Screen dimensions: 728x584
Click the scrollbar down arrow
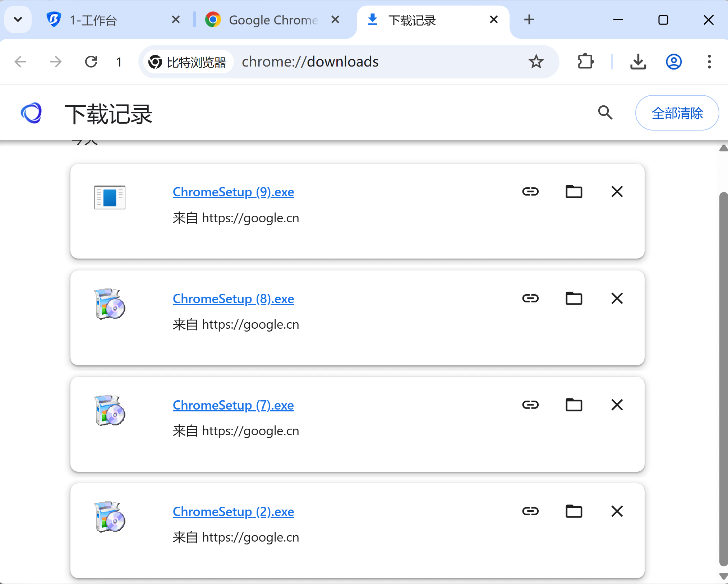click(x=723, y=576)
